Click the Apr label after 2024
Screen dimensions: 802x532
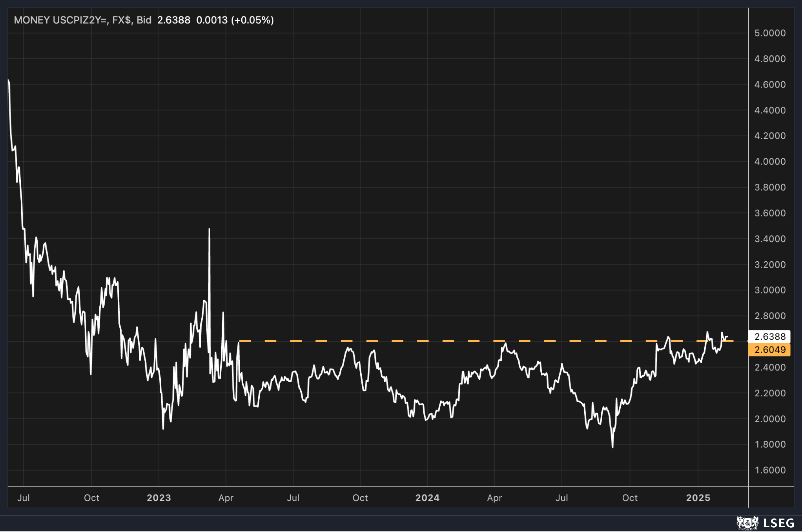point(494,498)
